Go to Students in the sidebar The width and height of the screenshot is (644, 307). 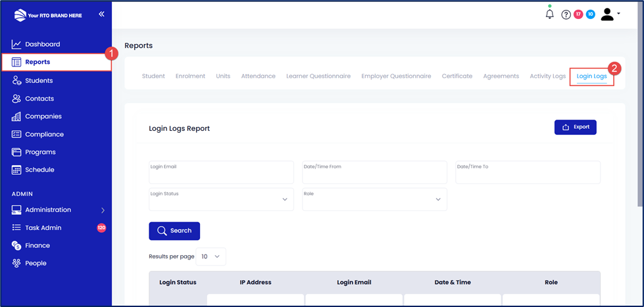point(39,80)
